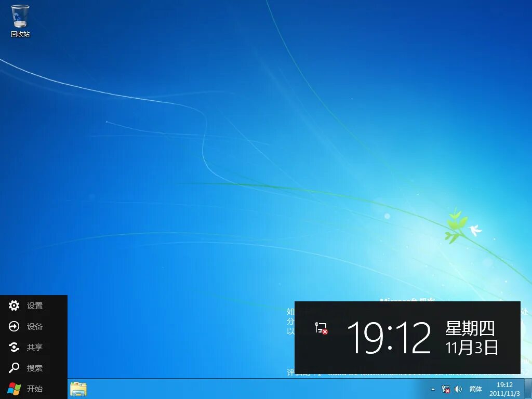Viewport: 532px width, 399px height.
Task: Select the 设置 label in charms menu
Action: point(35,305)
